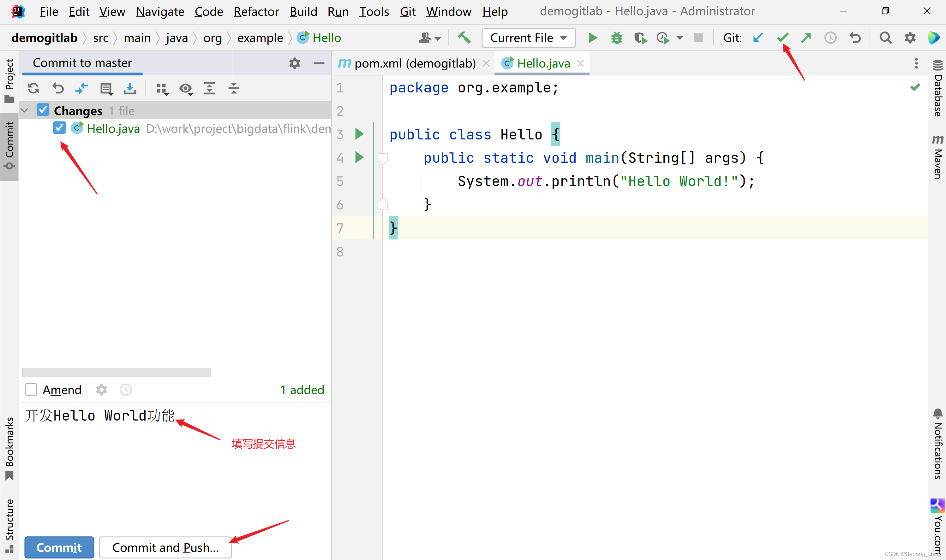Uncheck the Hello.java file checkbox
This screenshot has width=946, height=560.
point(59,128)
